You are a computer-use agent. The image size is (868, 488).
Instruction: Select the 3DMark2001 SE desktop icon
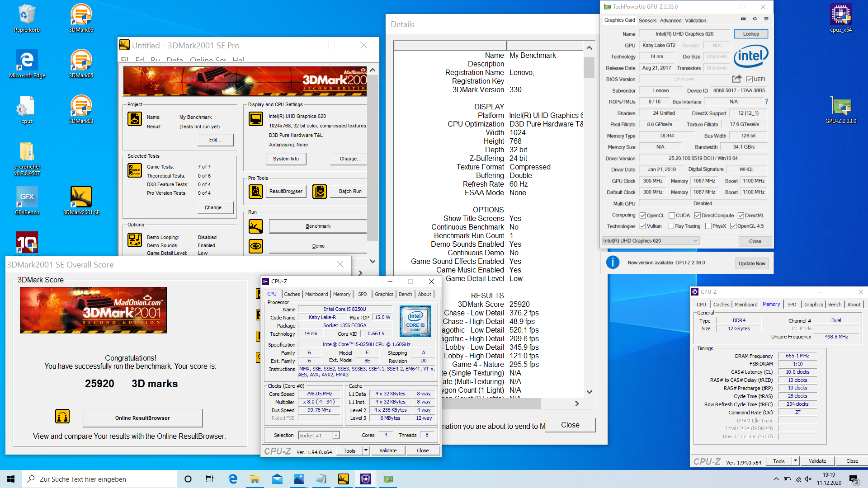[x=81, y=201]
